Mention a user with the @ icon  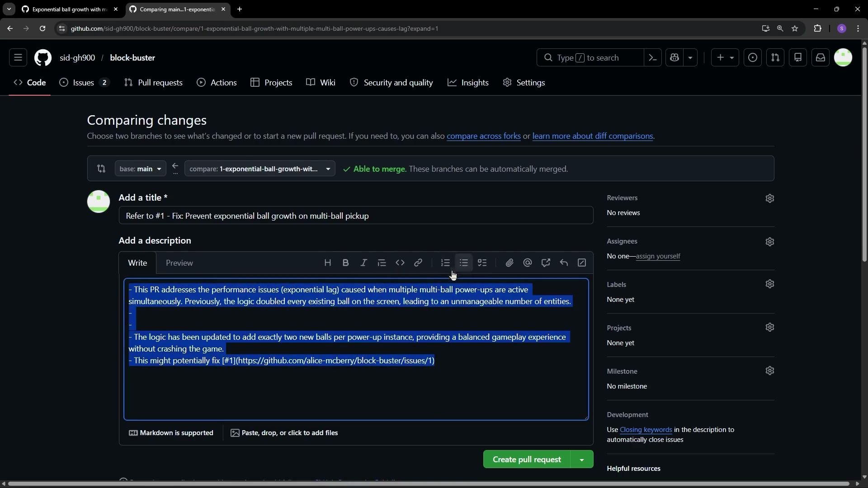[x=528, y=263]
